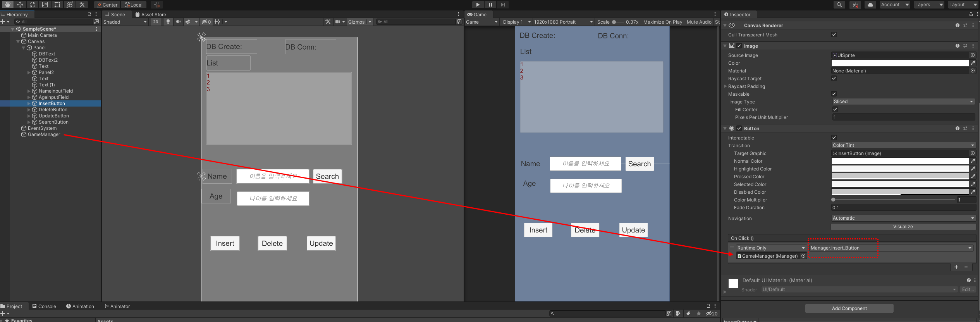Open the Manager.Insert_Button function dropdown
The height and width of the screenshot is (322, 980).
pyautogui.click(x=891, y=248)
